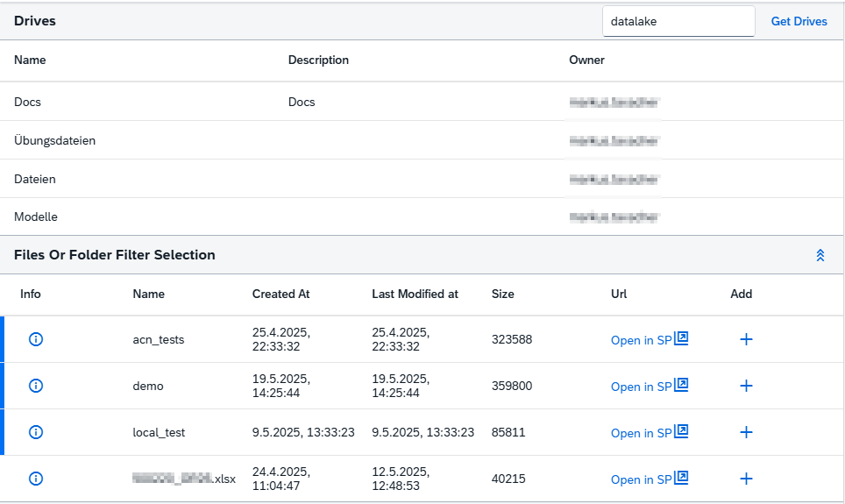Collapse Files Or Folder Filter Selection panel
This screenshot has height=504, width=845.
820,255
